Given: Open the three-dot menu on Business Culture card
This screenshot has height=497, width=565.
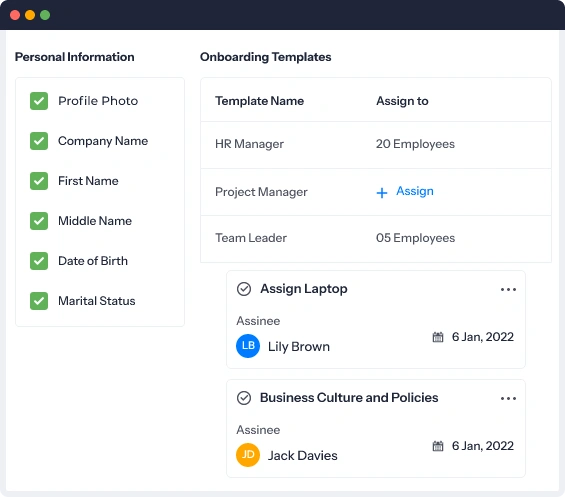Looking at the screenshot, I should 508,398.
